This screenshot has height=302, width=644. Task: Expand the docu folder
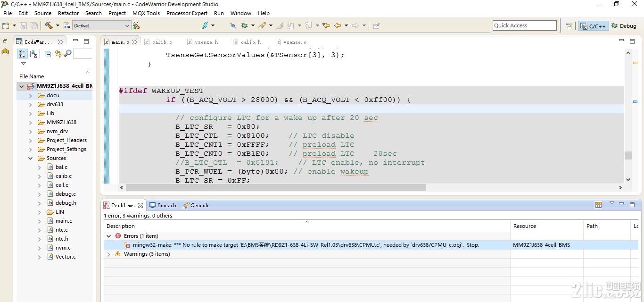[30, 96]
